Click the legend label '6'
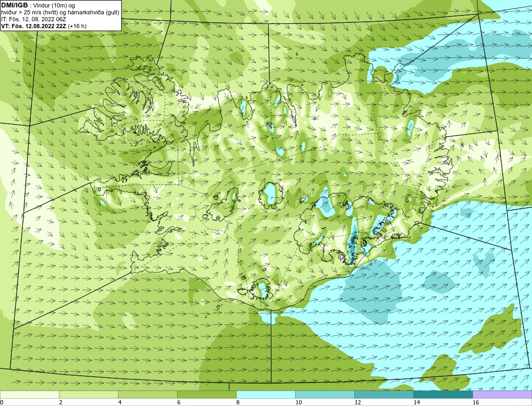This screenshot has height=406, width=532. pos(179,402)
